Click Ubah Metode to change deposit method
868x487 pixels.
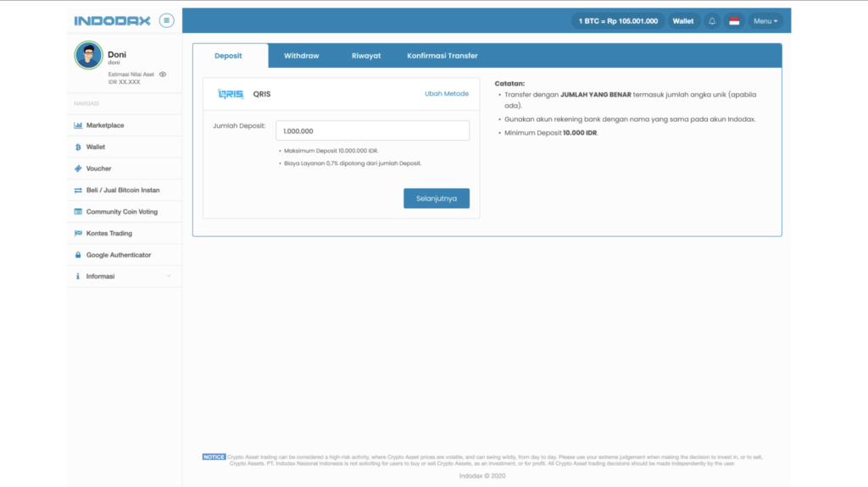pos(446,94)
